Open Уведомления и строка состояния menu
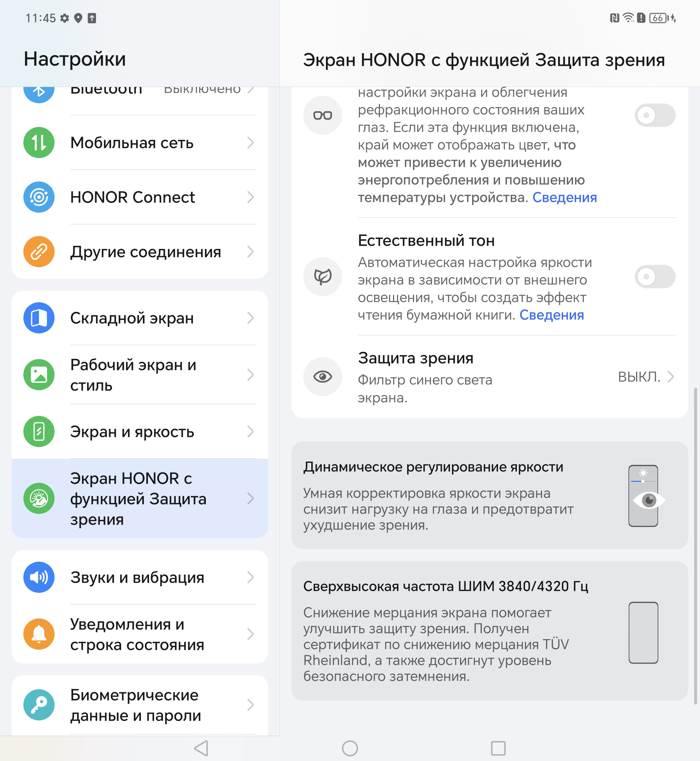700x761 pixels. pyautogui.click(x=140, y=634)
